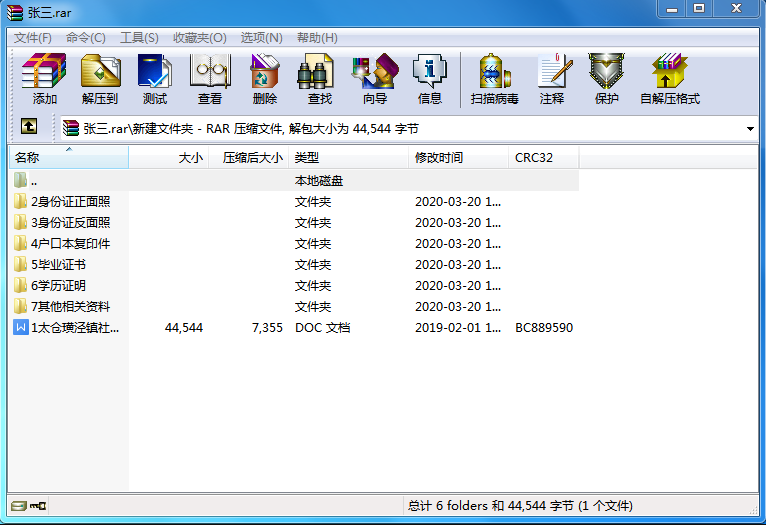The image size is (766, 525).
Task: Sort by 修改时间 column header
Action: (x=458, y=157)
